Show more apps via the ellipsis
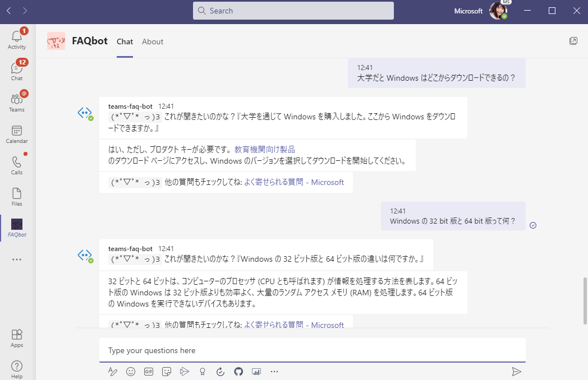The width and height of the screenshot is (588, 380). (x=17, y=259)
